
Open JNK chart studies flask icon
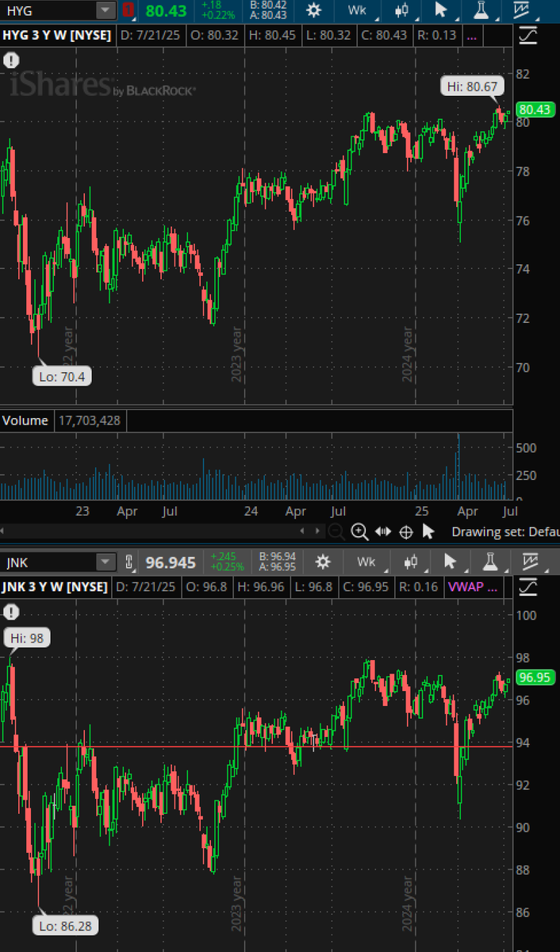[x=489, y=562]
